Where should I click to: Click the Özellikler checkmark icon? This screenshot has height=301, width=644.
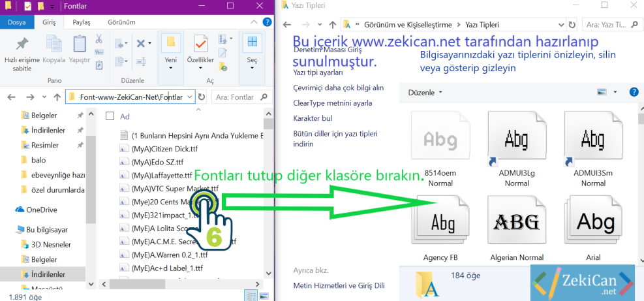tap(200, 43)
